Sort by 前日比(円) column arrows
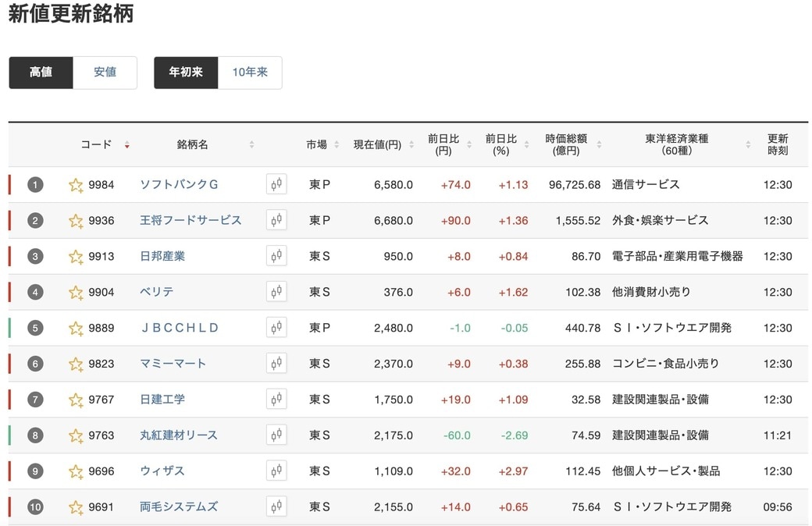Screen dimensions: 812x526 point(469,145)
